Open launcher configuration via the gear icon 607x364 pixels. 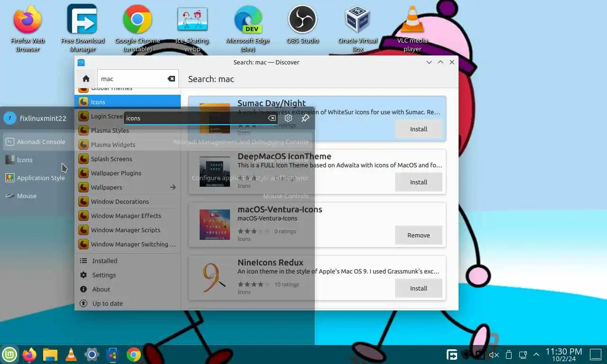coord(288,118)
